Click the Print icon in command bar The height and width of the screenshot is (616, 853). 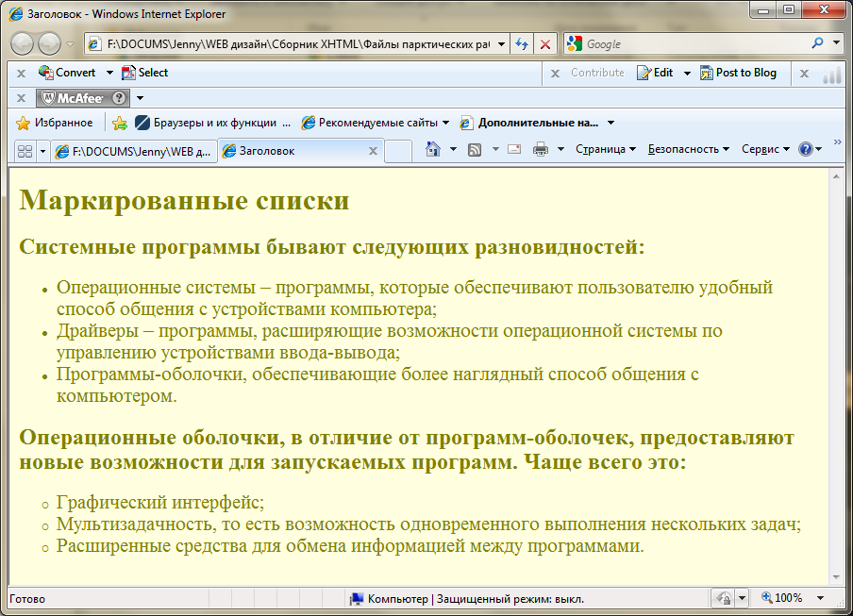coord(541,149)
